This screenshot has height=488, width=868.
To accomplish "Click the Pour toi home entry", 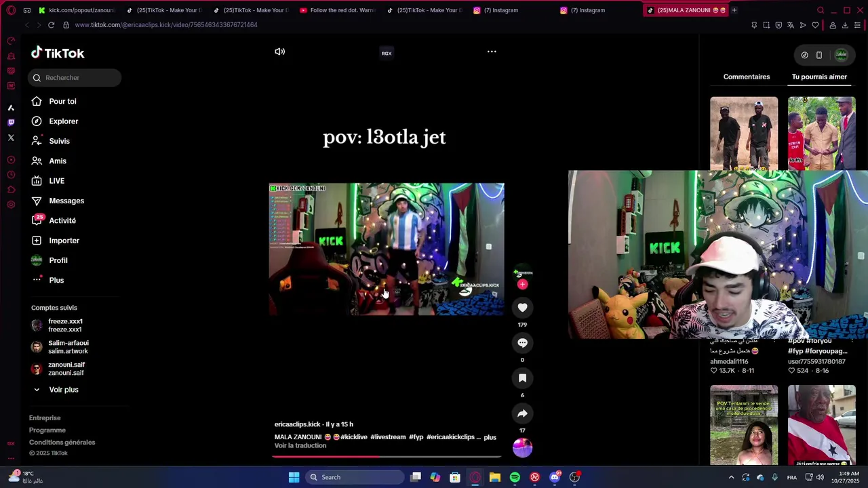I will 62,102.
